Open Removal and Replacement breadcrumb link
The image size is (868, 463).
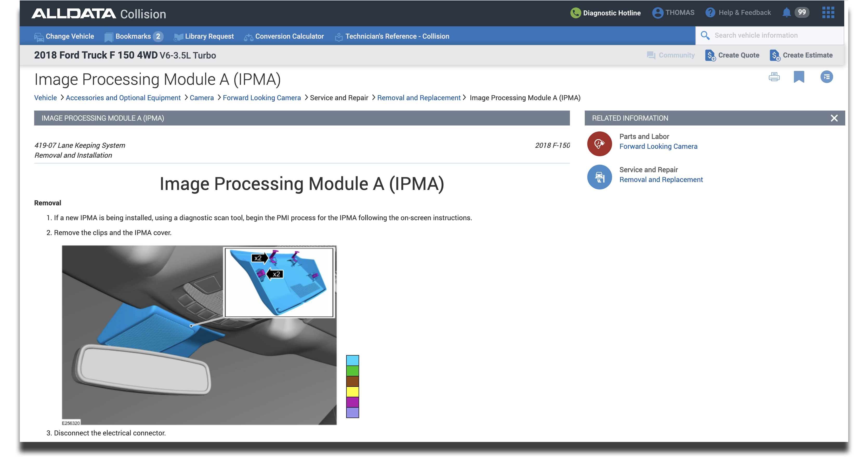[418, 98]
